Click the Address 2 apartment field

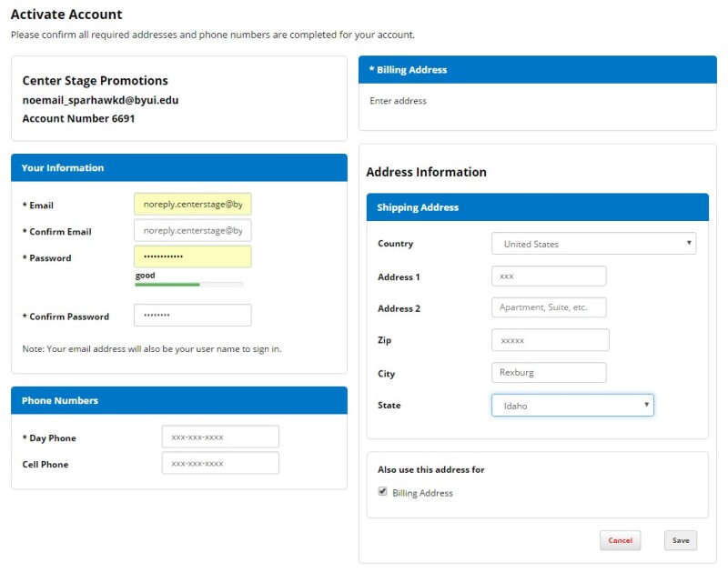[548, 307]
